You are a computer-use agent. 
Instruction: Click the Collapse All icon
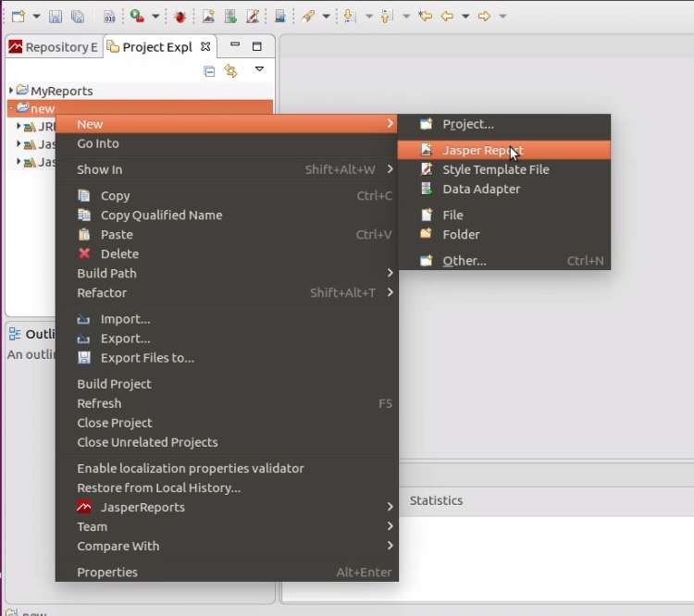(x=209, y=71)
